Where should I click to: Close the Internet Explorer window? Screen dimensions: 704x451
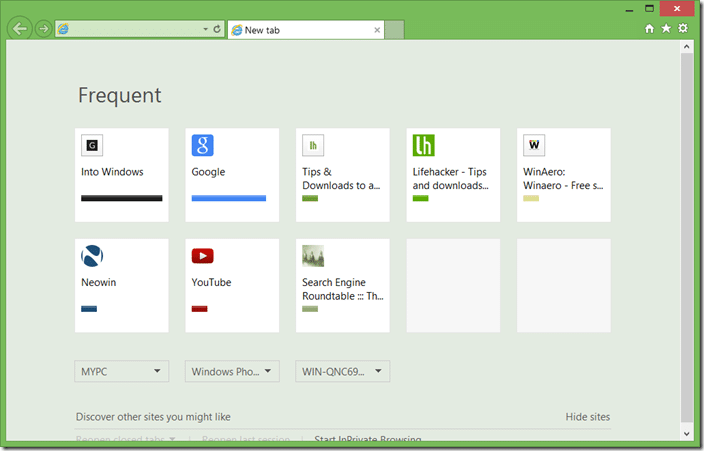click(677, 9)
